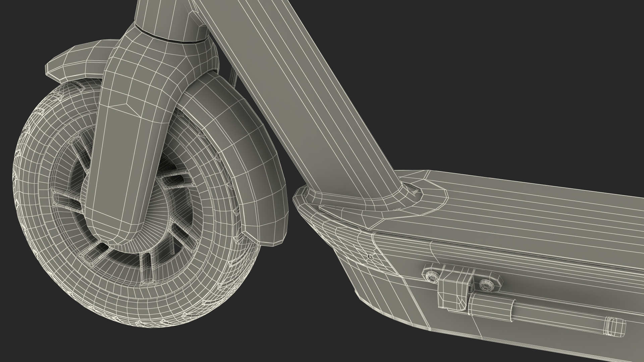
Task: Click the right bolt on kickstand bracket
Action: click(x=485, y=285)
